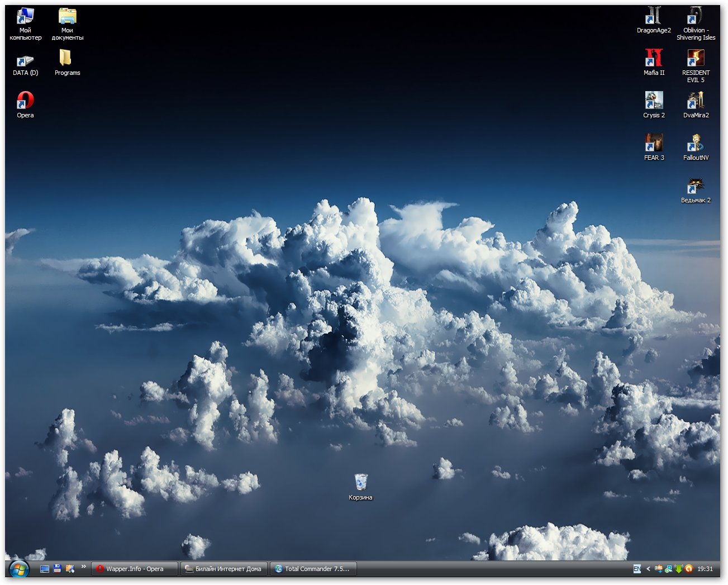Select the DragonAge2 shortcut icon
728x585 pixels.
(654, 16)
